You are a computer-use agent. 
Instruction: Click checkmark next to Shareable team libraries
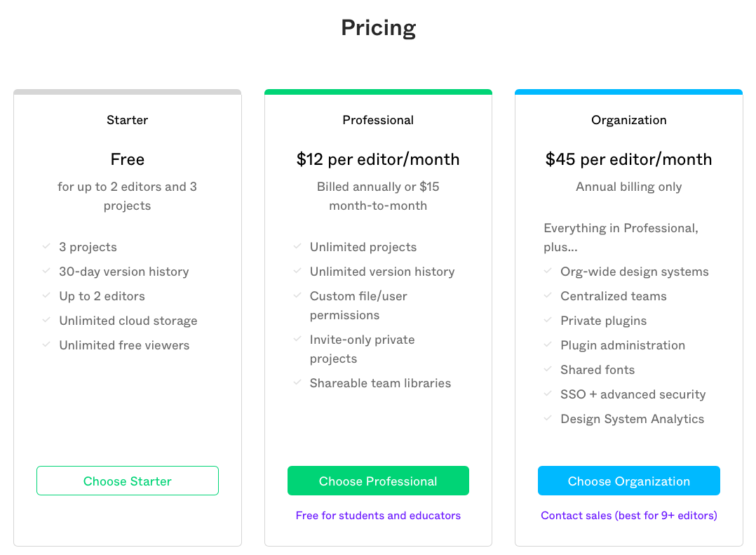(297, 382)
